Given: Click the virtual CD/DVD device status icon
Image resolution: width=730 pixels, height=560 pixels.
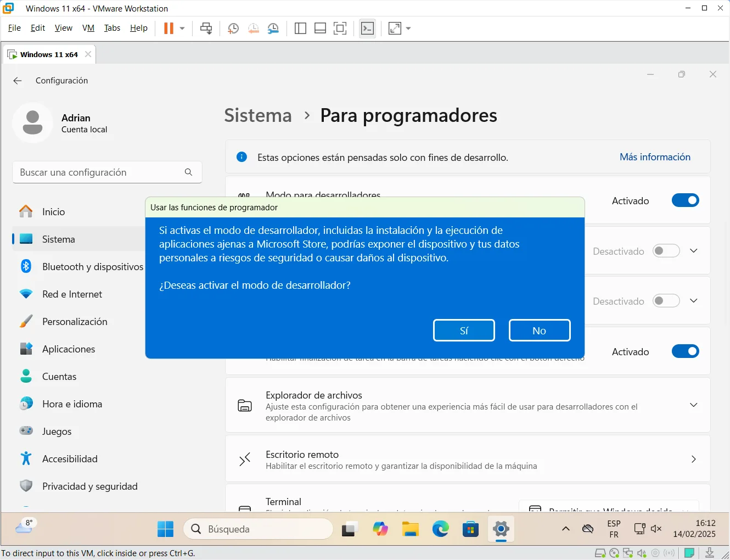Looking at the screenshot, I should point(614,553).
